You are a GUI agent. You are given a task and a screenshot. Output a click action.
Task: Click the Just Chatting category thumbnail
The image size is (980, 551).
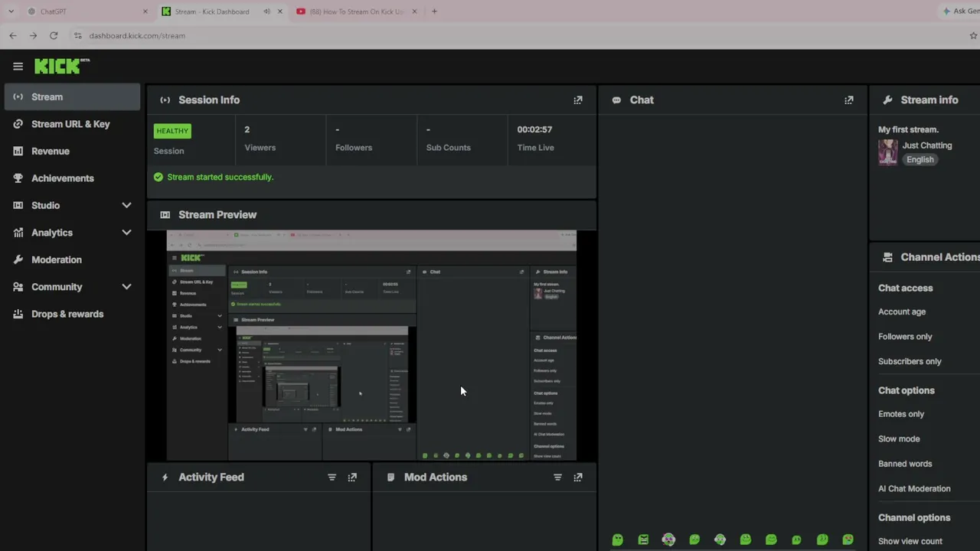888,152
